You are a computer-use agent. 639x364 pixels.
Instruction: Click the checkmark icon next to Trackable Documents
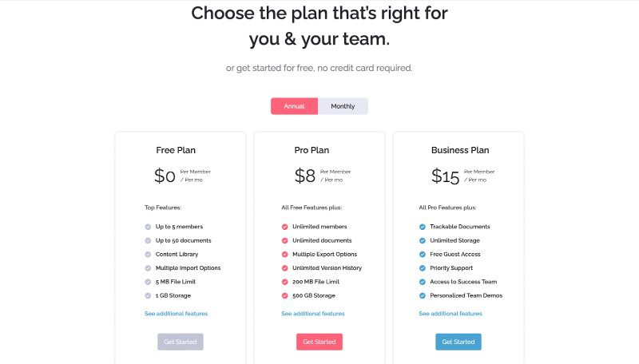pos(423,227)
